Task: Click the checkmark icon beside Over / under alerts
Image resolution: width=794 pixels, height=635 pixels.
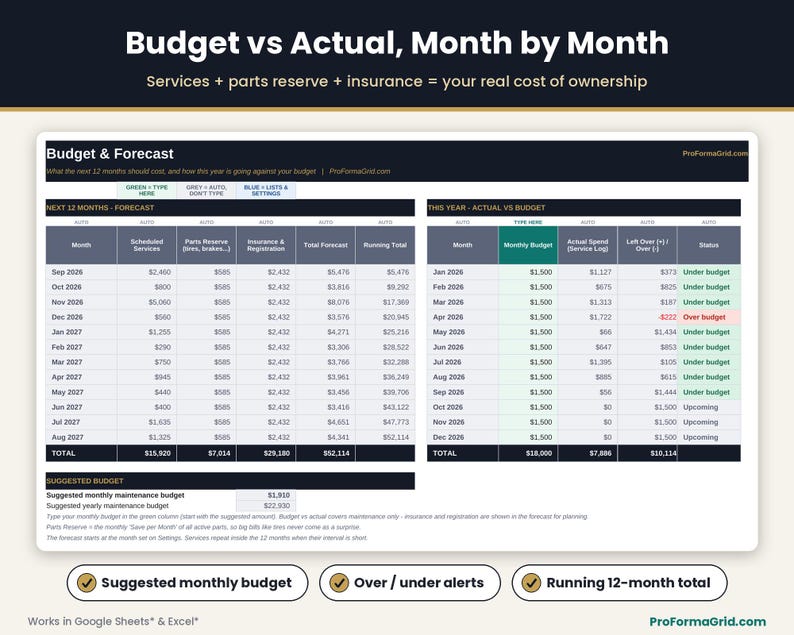Action: (x=339, y=583)
